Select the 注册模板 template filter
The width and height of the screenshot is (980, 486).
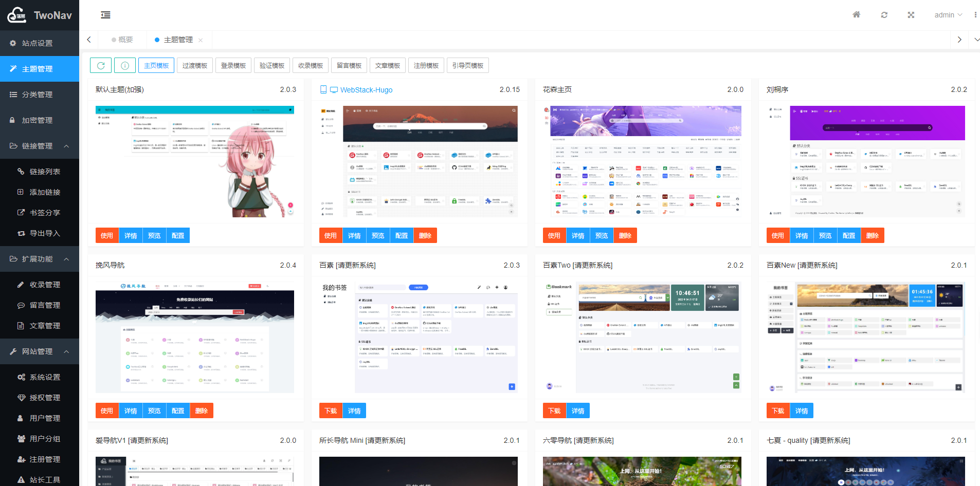click(426, 65)
